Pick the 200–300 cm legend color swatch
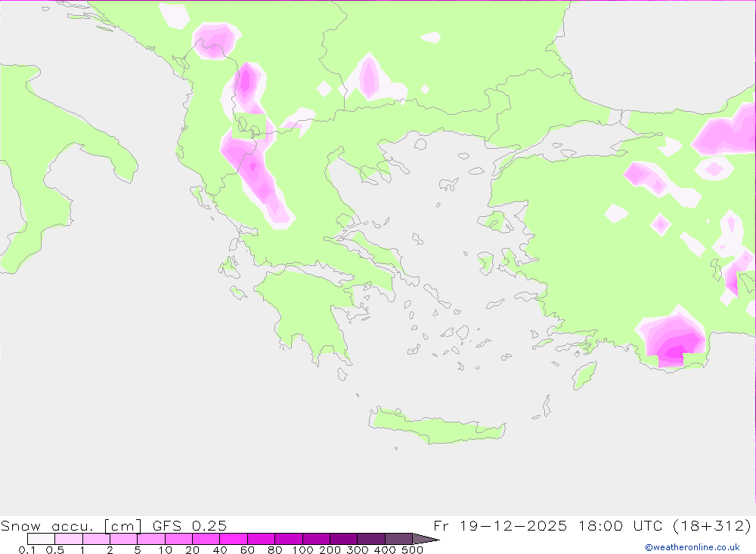756x554 pixels. tap(343, 539)
